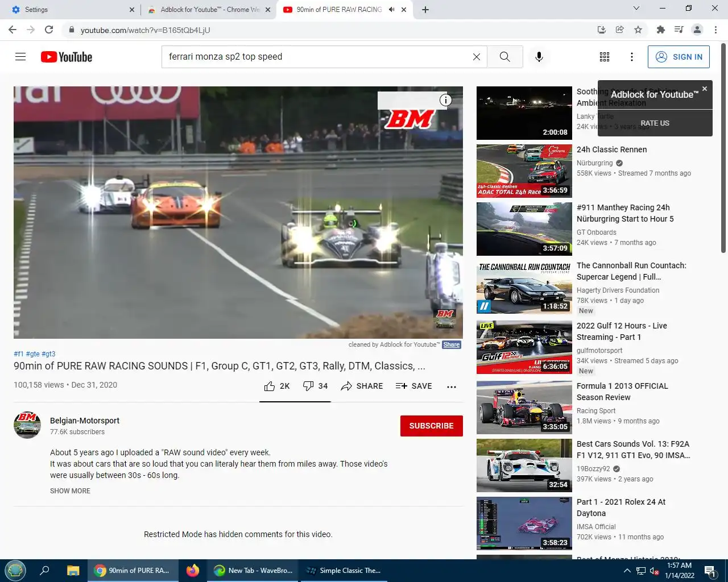Open Best Cars Sounds Vol. 13 title
The width and height of the screenshot is (728, 582).
[633, 450]
